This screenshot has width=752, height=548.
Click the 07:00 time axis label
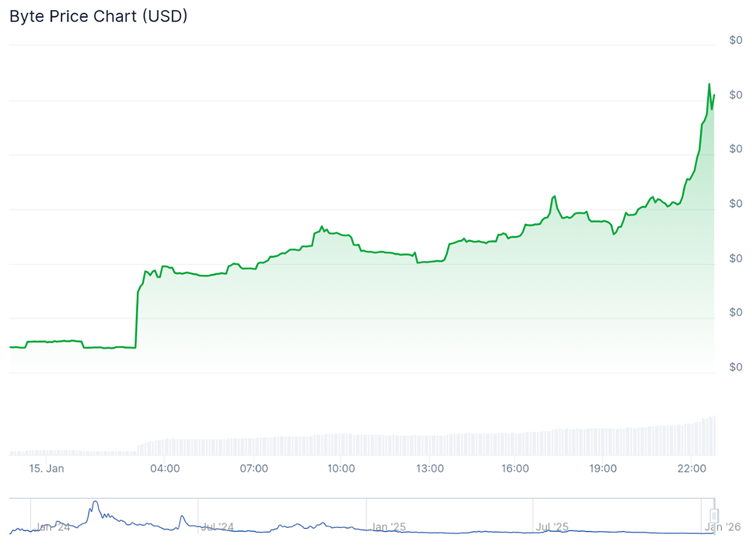click(254, 468)
